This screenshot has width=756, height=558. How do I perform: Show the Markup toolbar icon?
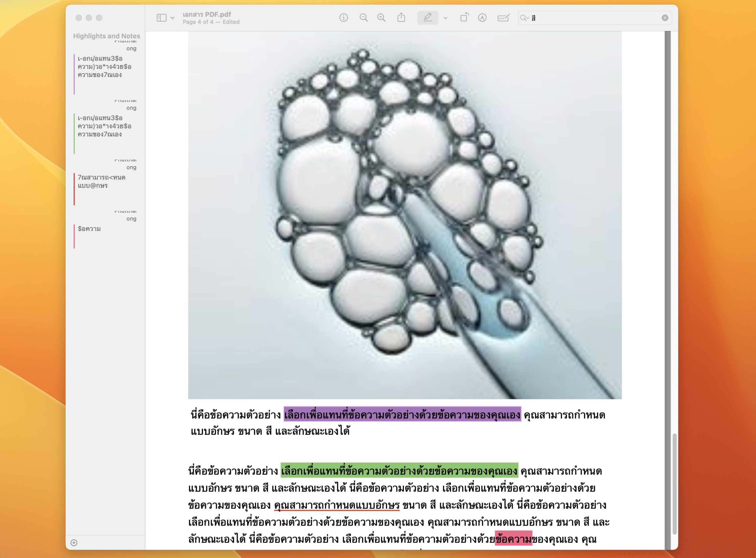(482, 17)
